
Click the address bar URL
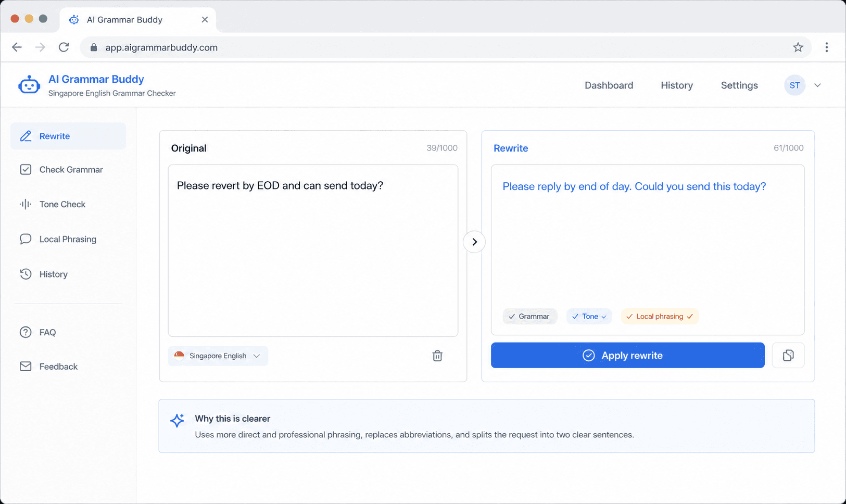pyautogui.click(x=161, y=47)
